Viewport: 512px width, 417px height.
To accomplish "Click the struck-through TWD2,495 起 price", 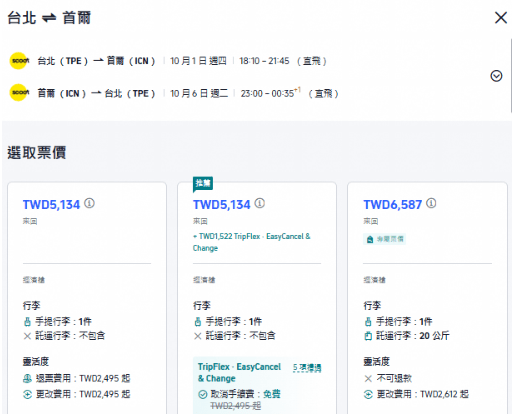I will (x=235, y=406).
